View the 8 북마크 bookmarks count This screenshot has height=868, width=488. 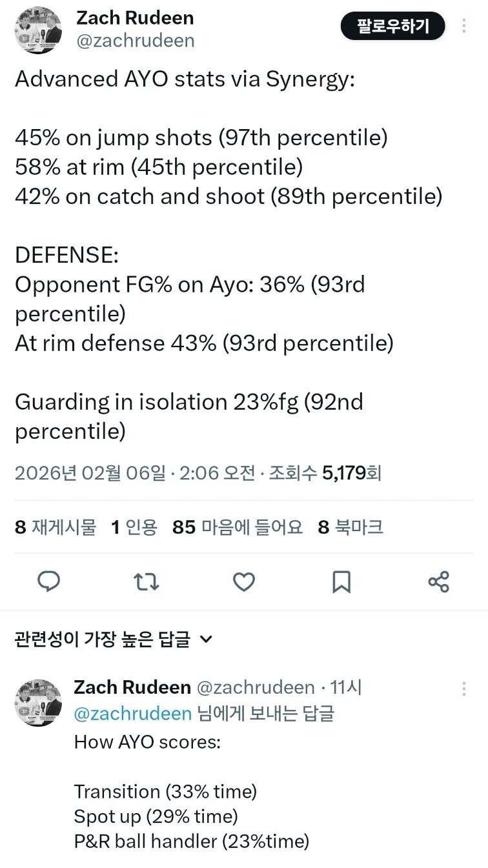click(x=351, y=527)
